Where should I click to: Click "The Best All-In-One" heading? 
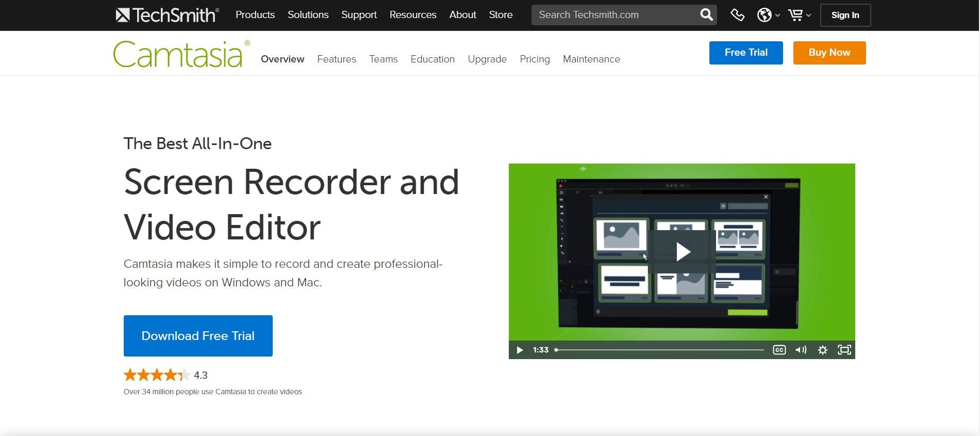197,143
